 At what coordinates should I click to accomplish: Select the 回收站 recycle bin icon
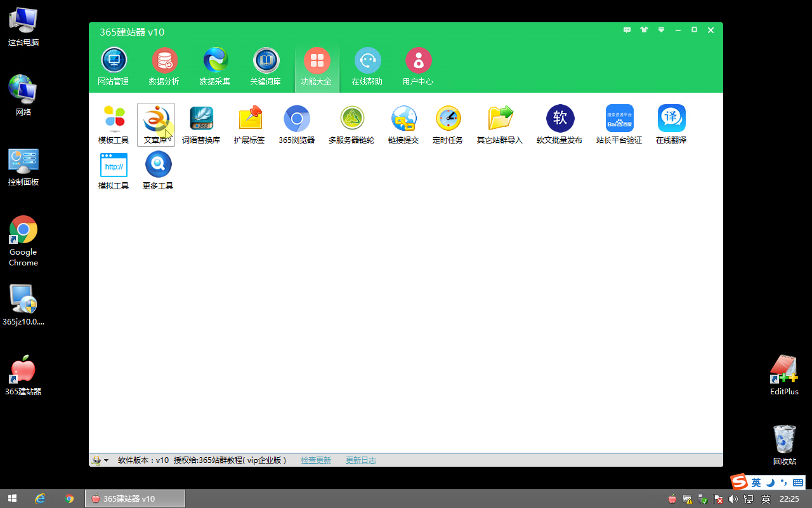(x=784, y=445)
